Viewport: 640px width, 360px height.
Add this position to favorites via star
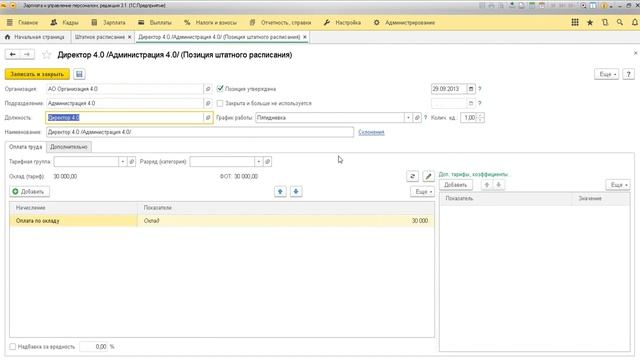pos(47,55)
